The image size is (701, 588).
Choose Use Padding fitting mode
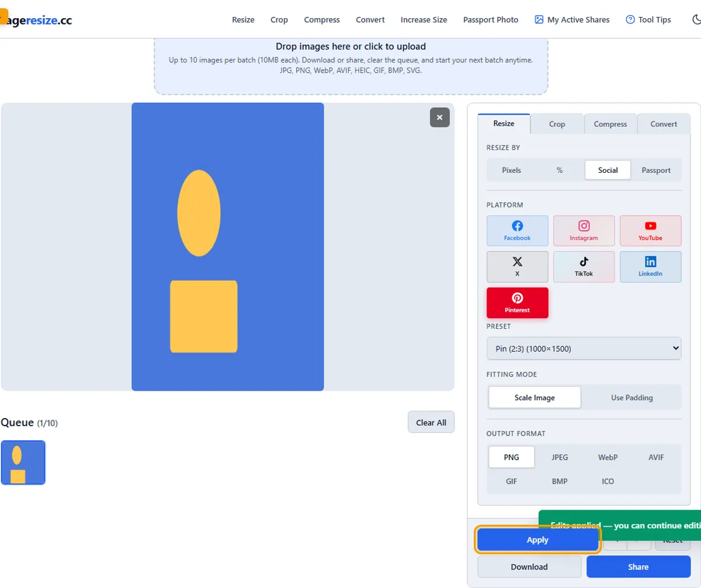[x=632, y=397]
